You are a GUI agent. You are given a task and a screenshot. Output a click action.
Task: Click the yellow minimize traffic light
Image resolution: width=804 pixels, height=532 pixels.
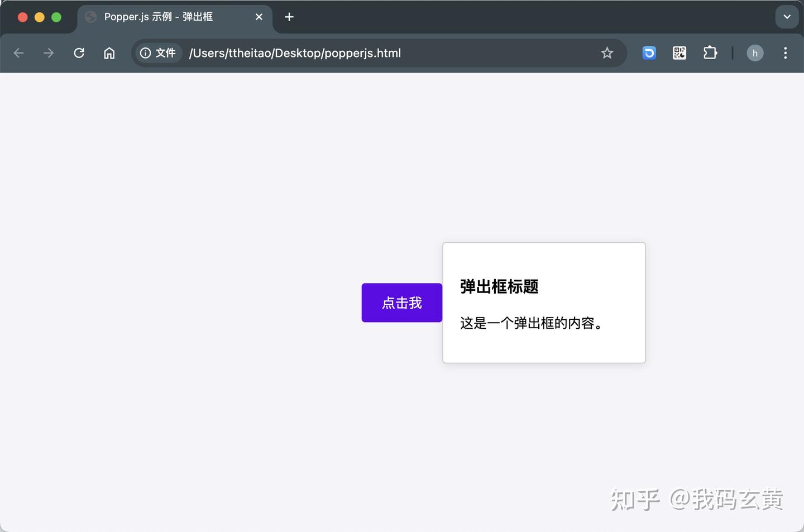coord(39,17)
